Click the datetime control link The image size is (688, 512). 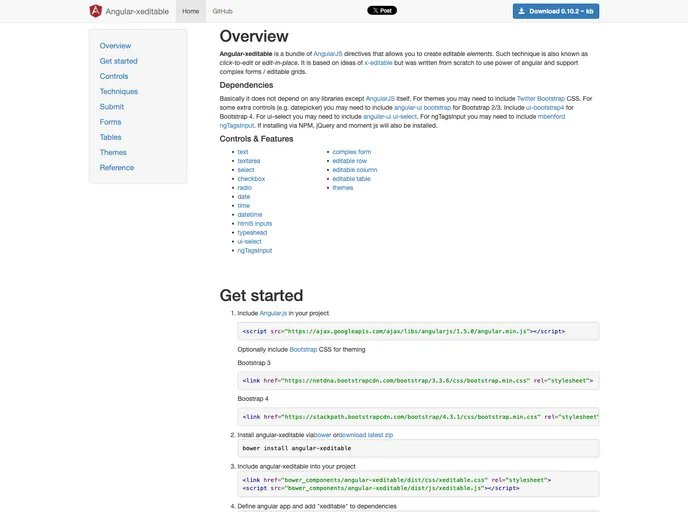tap(250, 215)
